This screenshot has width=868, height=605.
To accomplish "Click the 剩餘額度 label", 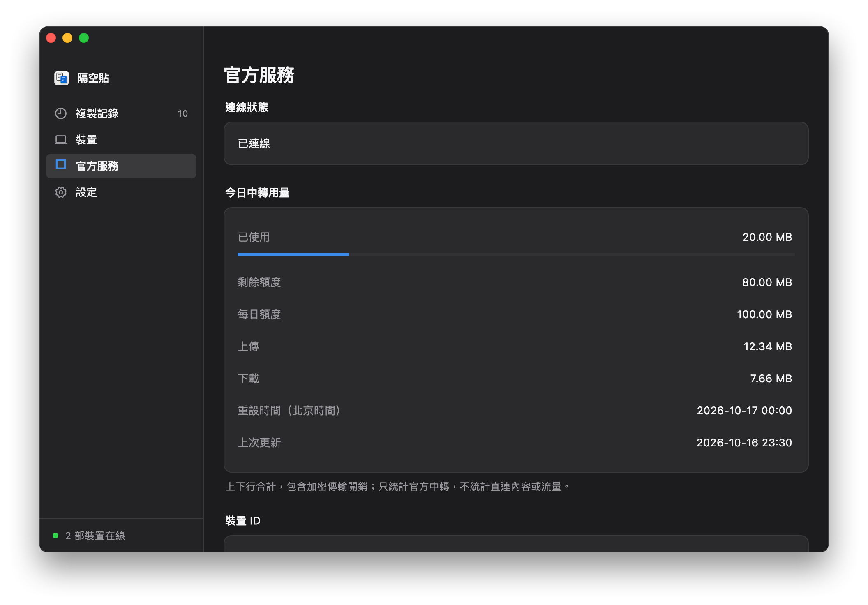I will click(x=259, y=282).
